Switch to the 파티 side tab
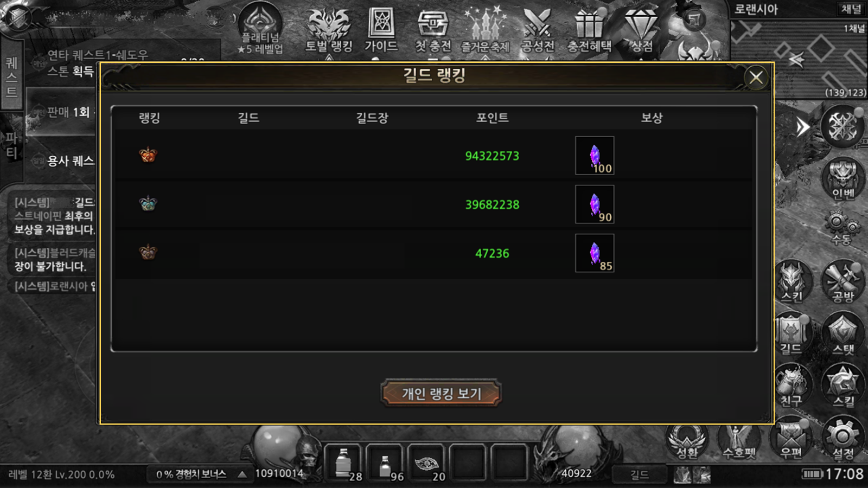The width and height of the screenshot is (868, 488). click(11, 145)
